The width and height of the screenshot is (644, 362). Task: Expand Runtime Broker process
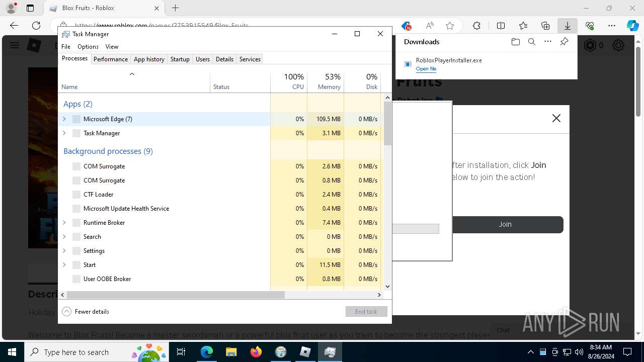(64, 223)
